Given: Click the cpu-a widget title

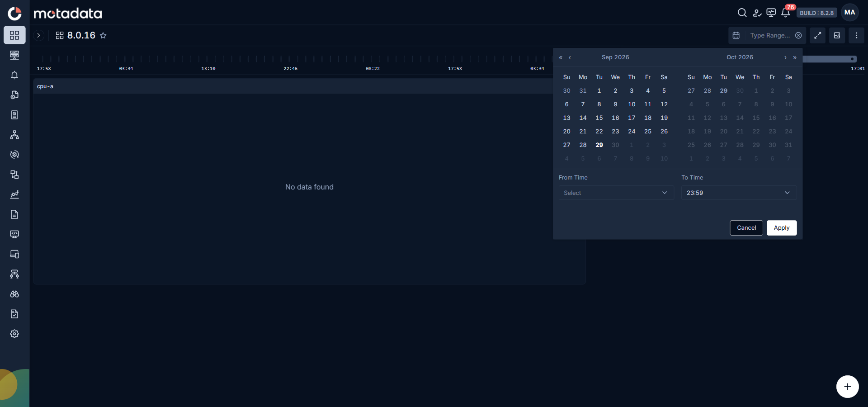Looking at the screenshot, I should (x=45, y=86).
